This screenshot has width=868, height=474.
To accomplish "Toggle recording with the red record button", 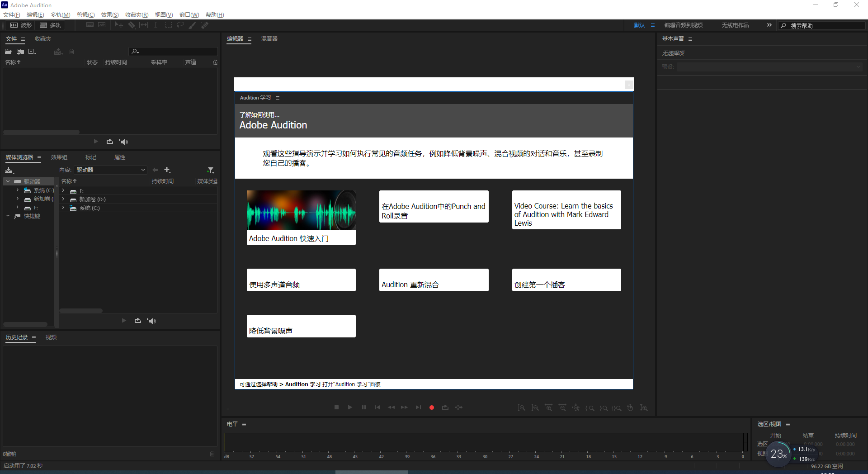I will click(x=431, y=408).
